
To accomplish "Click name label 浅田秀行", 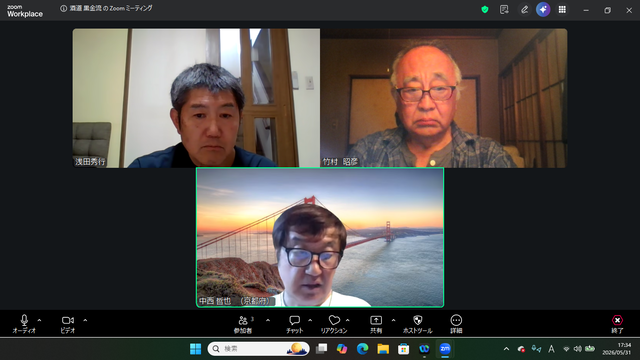I will point(90,162).
